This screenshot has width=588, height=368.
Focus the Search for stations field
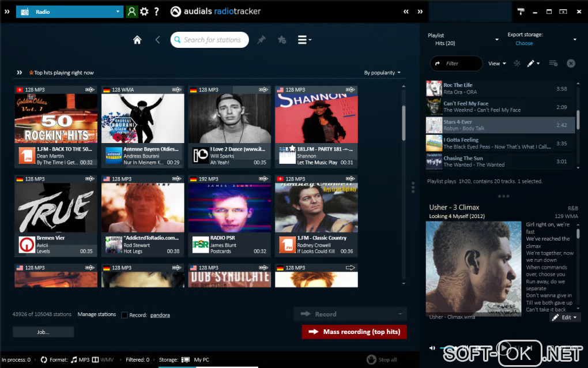[x=210, y=40]
